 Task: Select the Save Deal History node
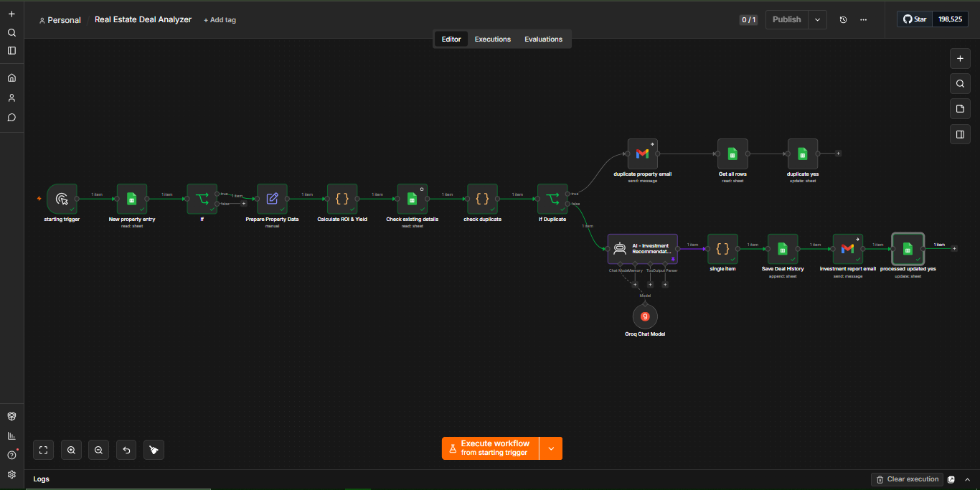[783, 249]
